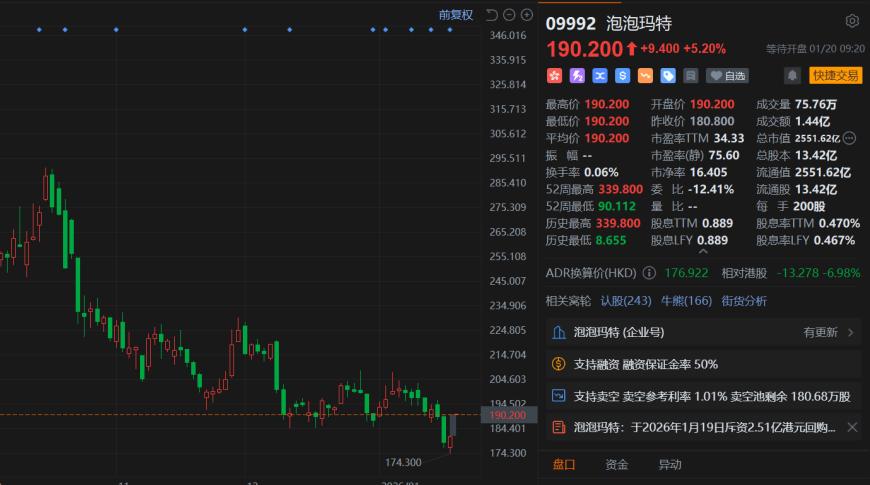Click the blue price tag badge icon
The width and height of the screenshot is (870, 485).
668,75
